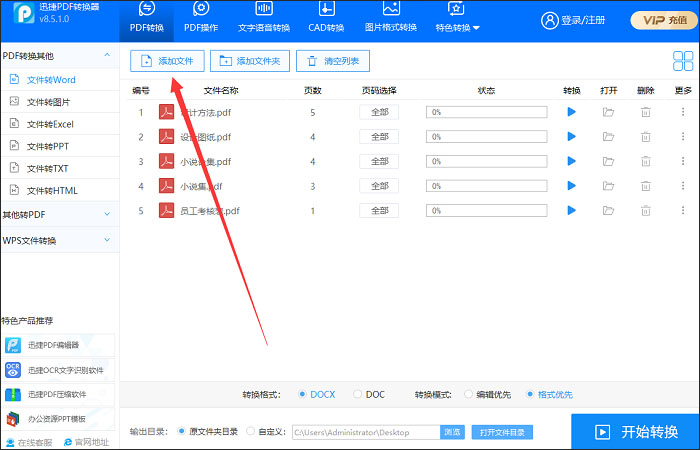Choose 编辑优先 conversion mode

click(x=488, y=395)
